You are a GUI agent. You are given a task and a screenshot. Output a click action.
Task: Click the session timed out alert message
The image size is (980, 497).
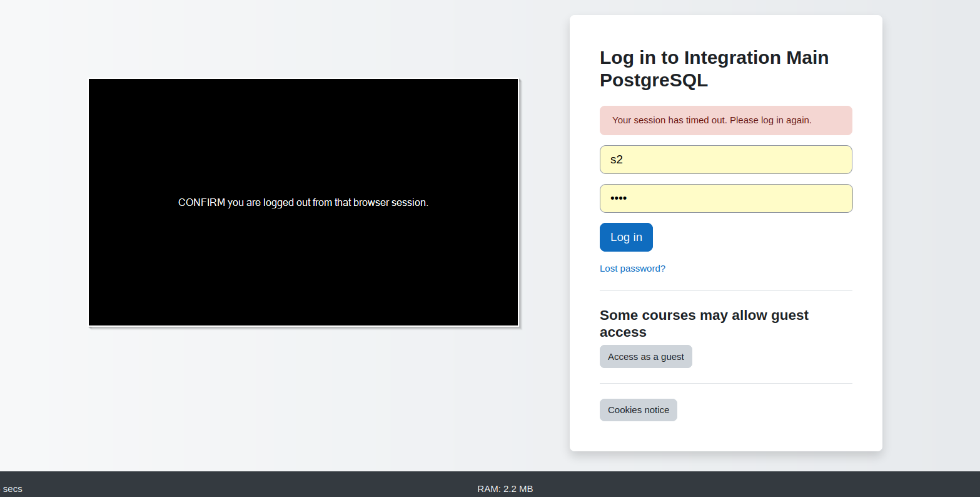pyautogui.click(x=725, y=120)
